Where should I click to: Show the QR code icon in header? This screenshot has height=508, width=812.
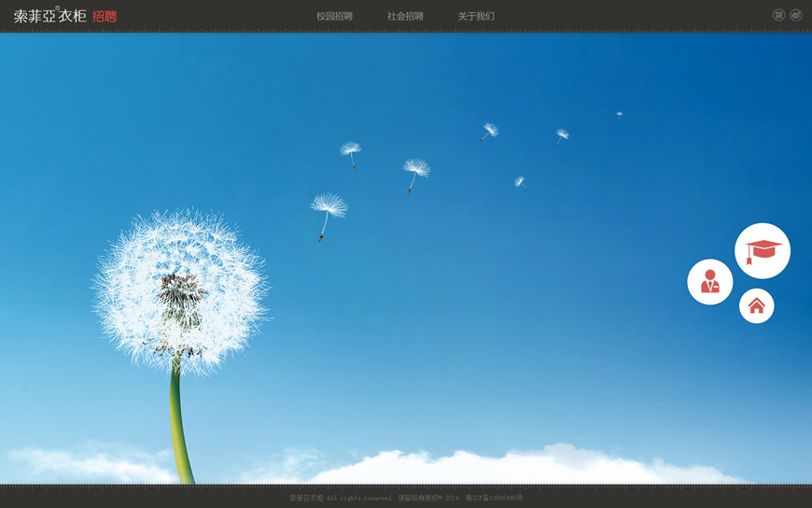tap(778, 15)
